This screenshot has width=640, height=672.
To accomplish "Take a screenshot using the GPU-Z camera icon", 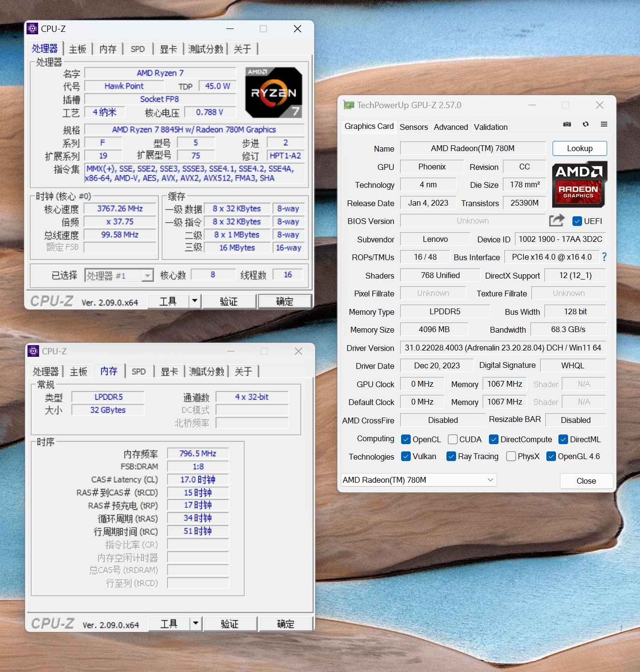I will pos(567,124).
